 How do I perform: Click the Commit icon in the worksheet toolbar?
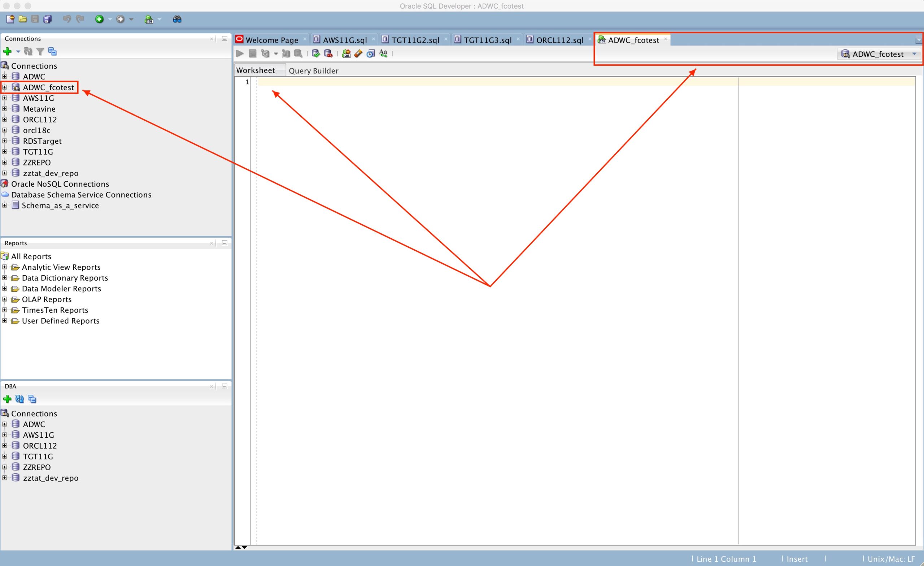316,54
